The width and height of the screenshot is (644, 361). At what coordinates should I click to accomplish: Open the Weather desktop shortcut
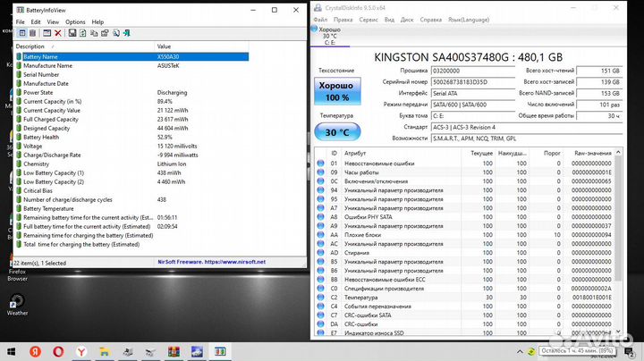pos(17,303)
